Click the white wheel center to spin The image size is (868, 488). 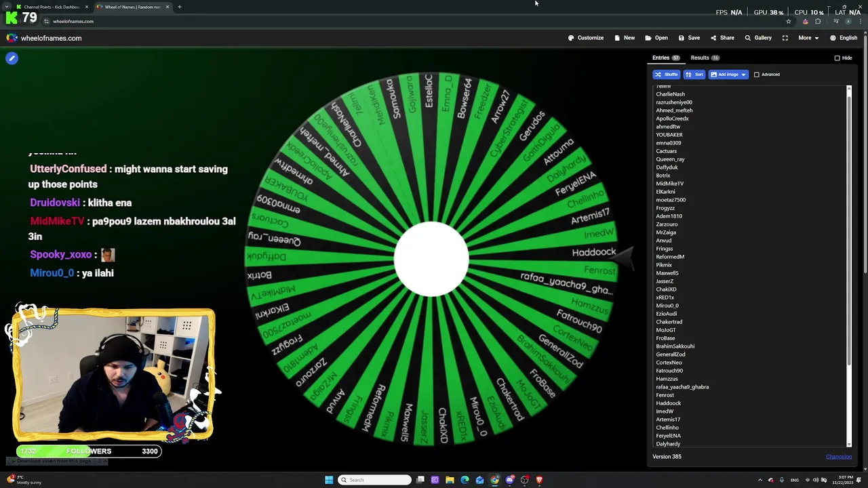coord(431,259)
